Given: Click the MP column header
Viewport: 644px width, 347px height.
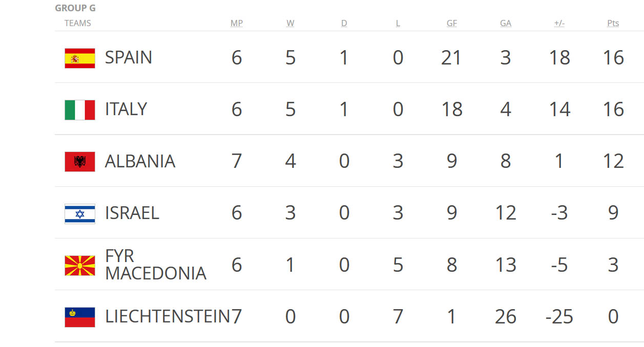Looking at the screenshot, I should (x=236, y=23).
